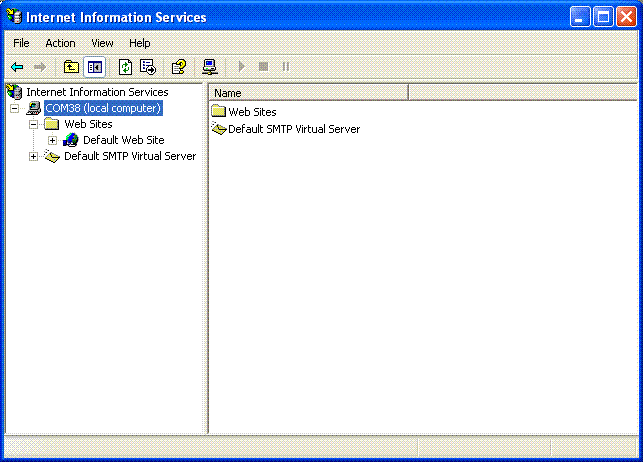Screen dimensions: 643x462
Task: Click the Up one level toolbar icon
Action: tap(71, 67)
